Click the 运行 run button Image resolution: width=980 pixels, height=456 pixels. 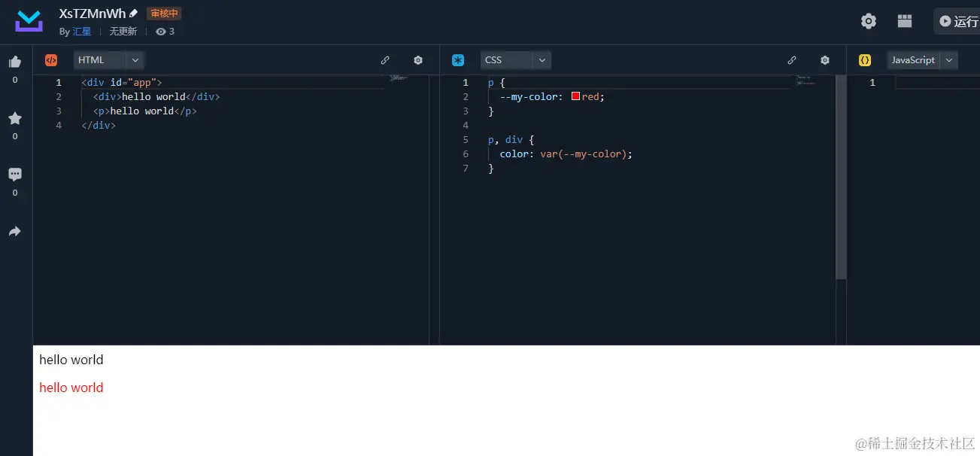click(957, 21)
